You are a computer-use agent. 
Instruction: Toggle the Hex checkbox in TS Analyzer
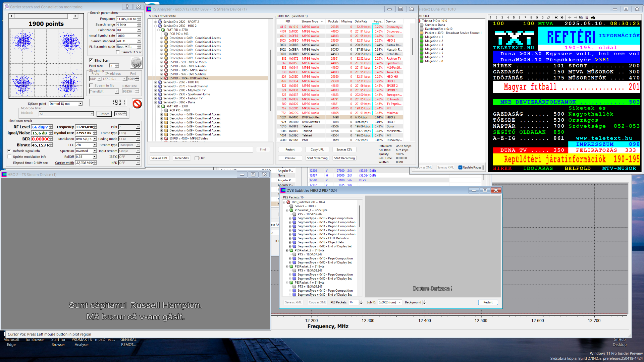click(197, 158)
